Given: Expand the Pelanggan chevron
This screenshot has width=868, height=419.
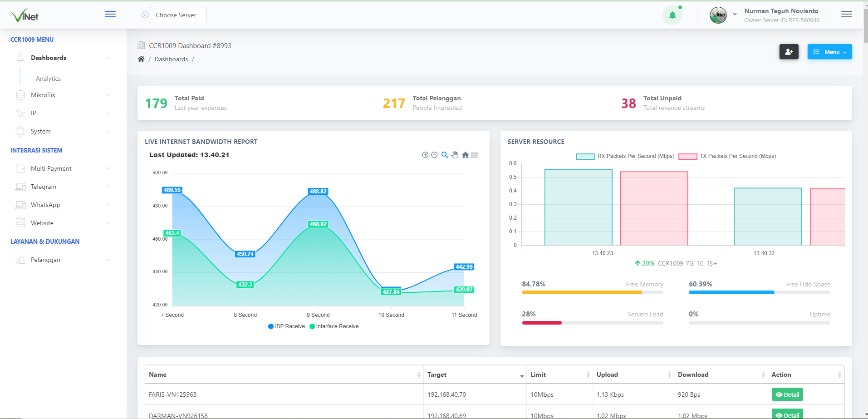Looking at the screenshot, I should click(x=108, y=260).
